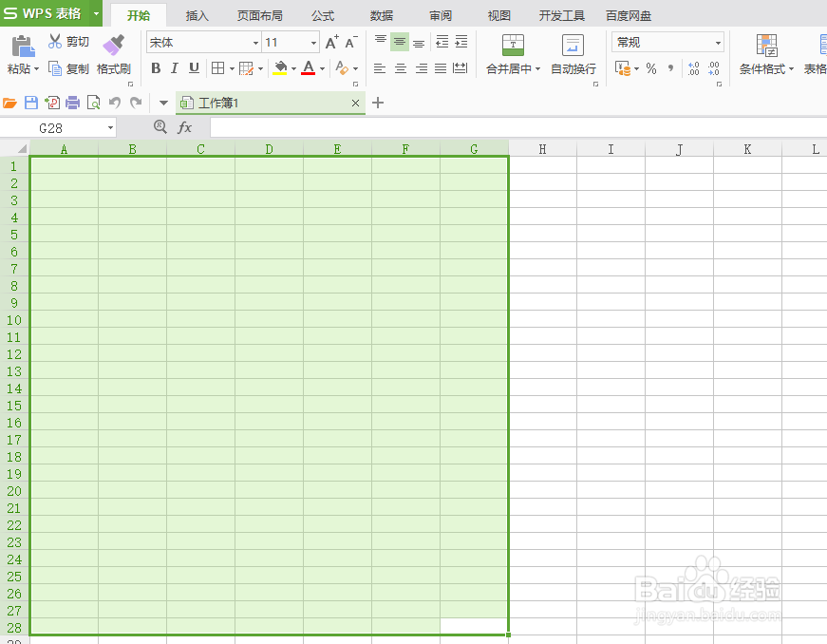Open the fill color dropdown arrow

(293, 68)
